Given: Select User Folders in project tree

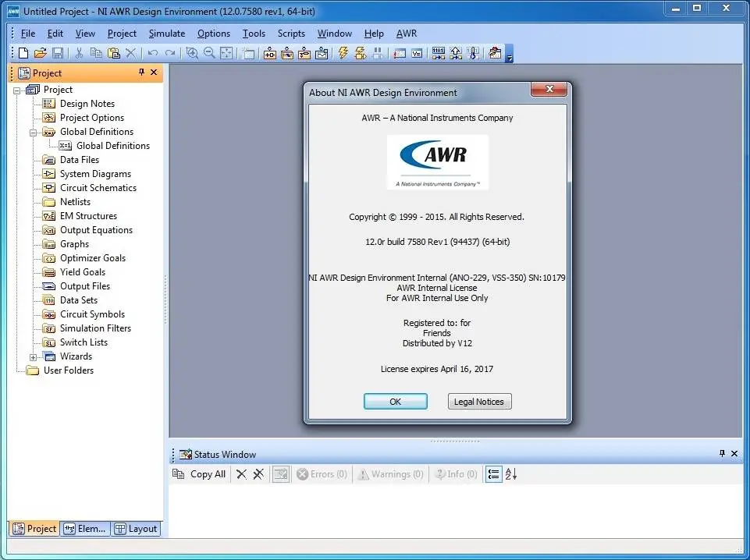Looking at the screenshot, I should coord(69,370).
